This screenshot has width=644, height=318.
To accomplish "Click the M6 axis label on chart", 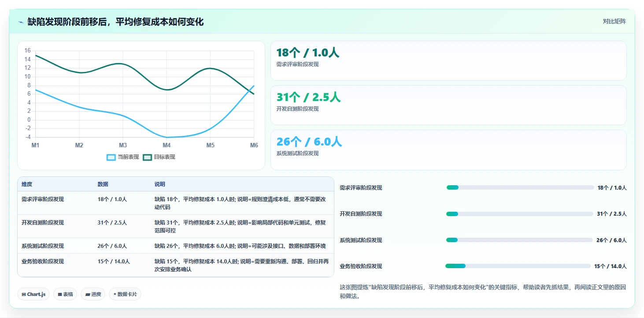I will tap(254, 145).
